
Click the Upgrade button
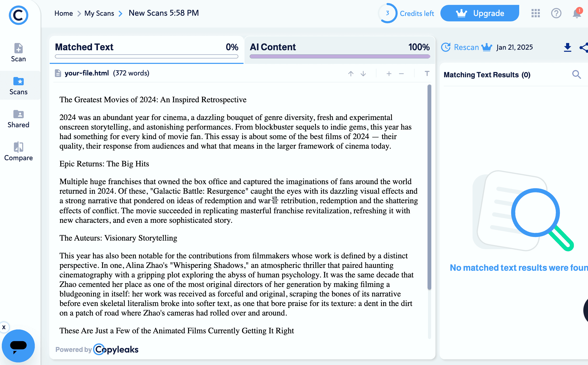pos(480,13)
